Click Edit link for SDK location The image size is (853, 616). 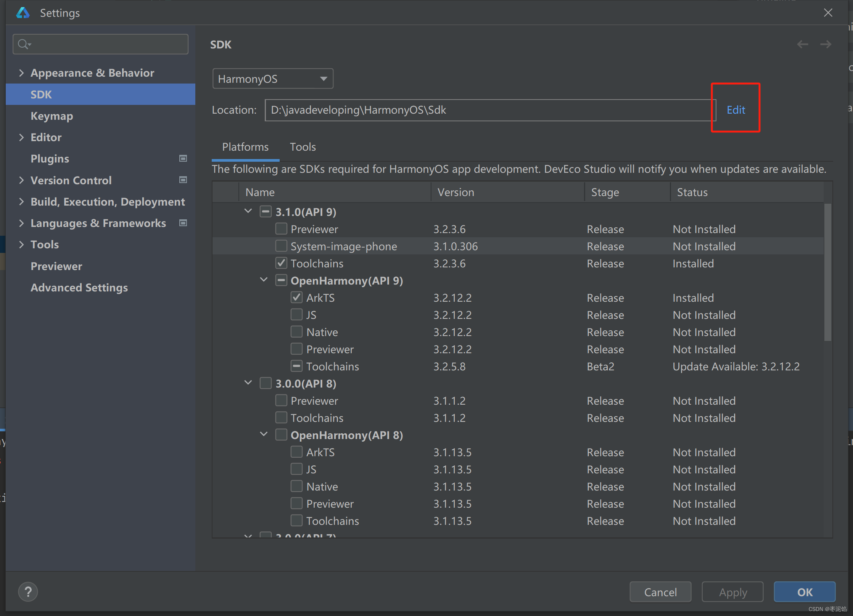point(736,110)
